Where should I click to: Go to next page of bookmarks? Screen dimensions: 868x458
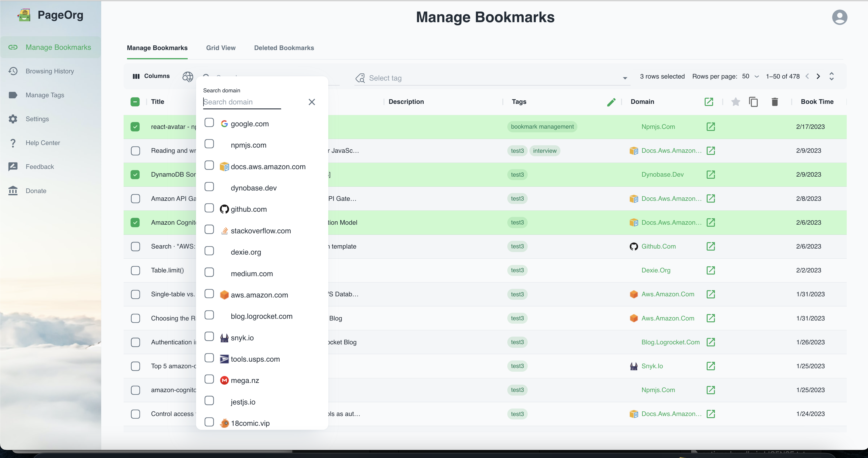pyautogui.click(x=819, y=77)
